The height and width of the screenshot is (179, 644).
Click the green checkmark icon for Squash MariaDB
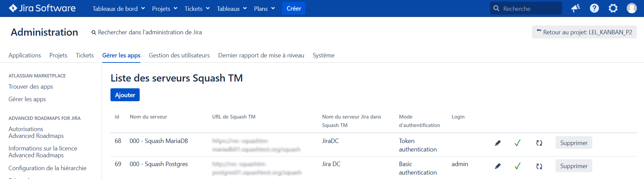(517, 143)
